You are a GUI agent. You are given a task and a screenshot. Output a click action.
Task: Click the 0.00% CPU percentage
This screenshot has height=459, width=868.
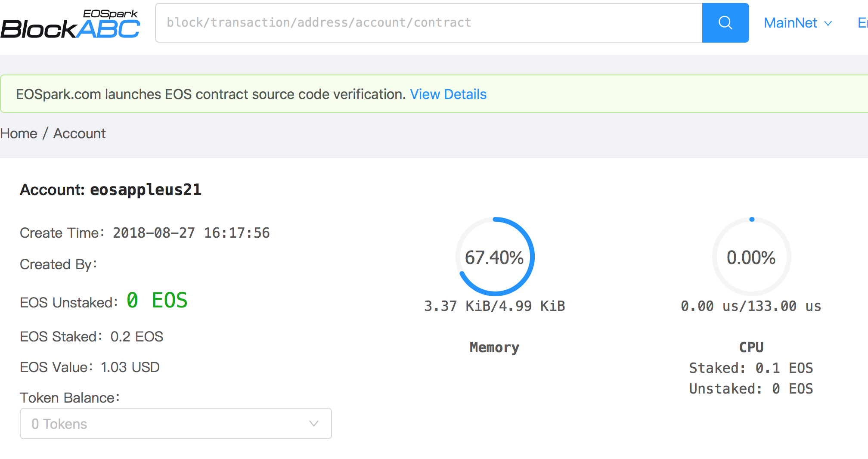point(751,257)
